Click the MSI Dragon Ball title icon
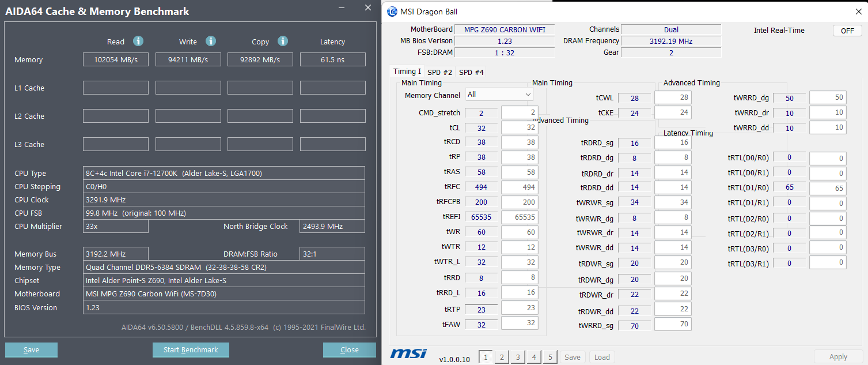868x365 pixels. pyautogui.click(x=392, y=12)
